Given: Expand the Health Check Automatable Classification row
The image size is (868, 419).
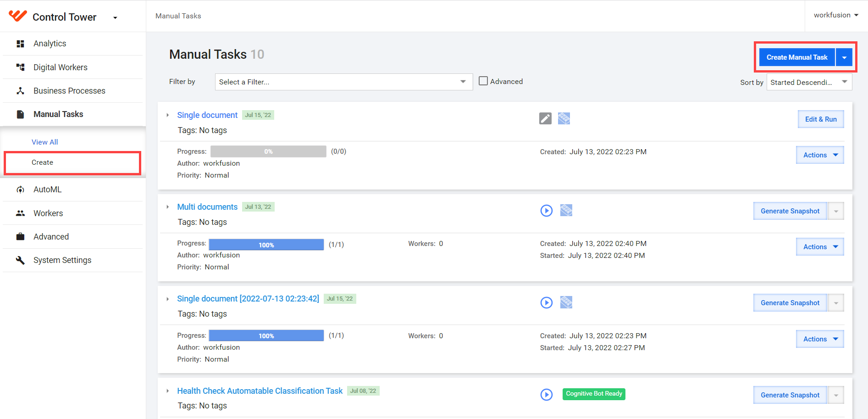Looking at the screenshot, I should (x=168, y=391).
